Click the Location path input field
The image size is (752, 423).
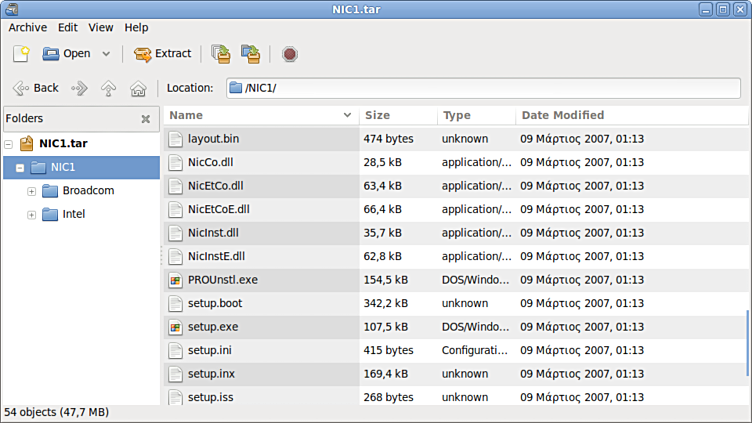483,88
